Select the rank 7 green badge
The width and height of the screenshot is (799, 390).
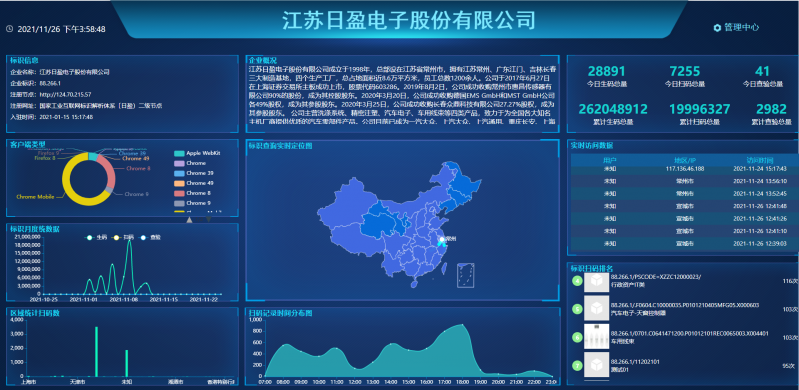point(577,365)
